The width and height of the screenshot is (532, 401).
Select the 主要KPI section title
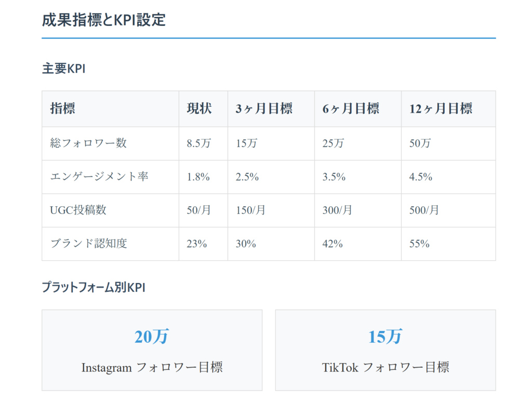click(x=63, y=69)
